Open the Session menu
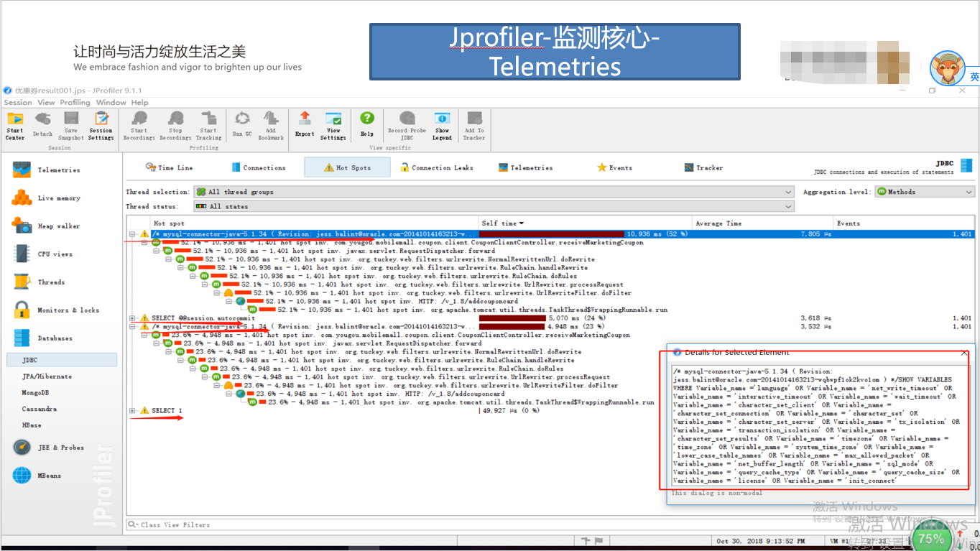The width and height of the screenshot is (980, 551). point(18,103)
